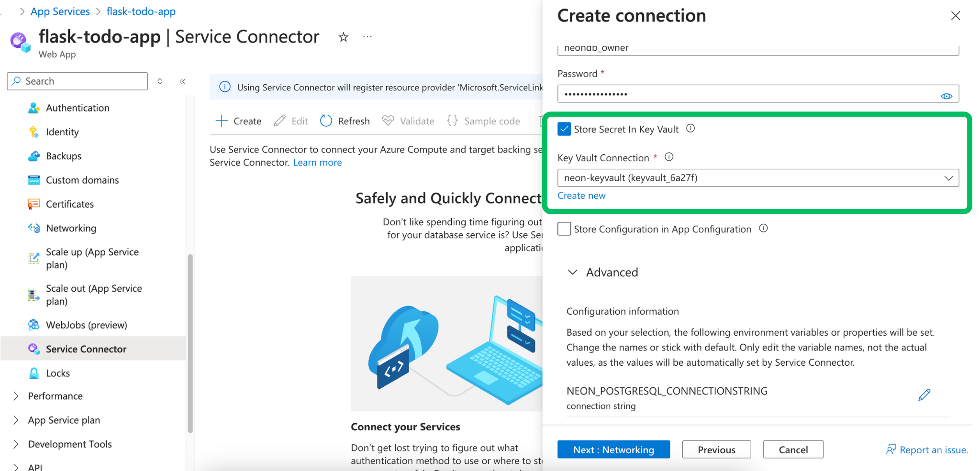
Task: Click the info icon next to Store Secret In Key Vault
Action: 690,129
